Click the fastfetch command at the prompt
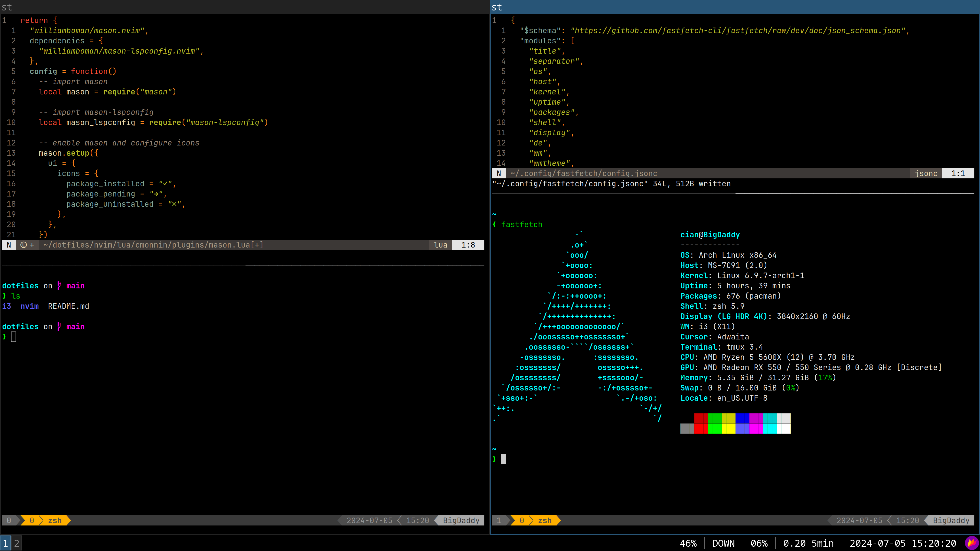The image size is (980, 551). click(x=522, y=225)
